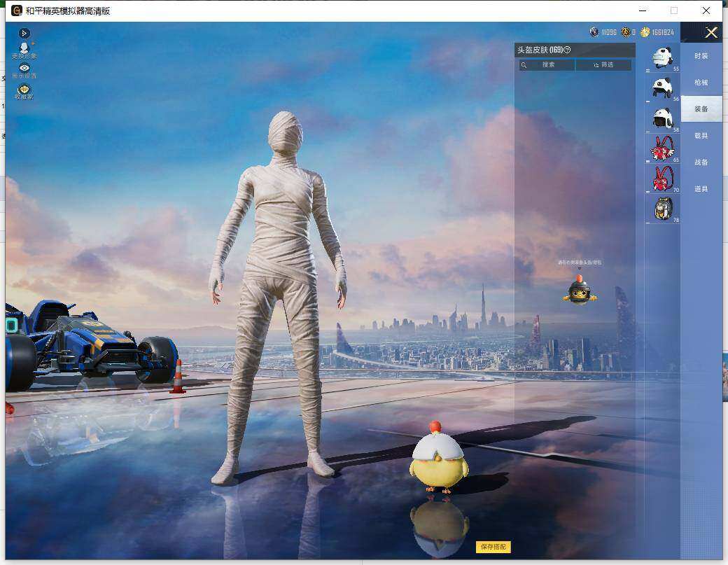Viewport: 728px width, 565px height.
Task: Click the play arrow icon at top-left
Action: point(24,33)
